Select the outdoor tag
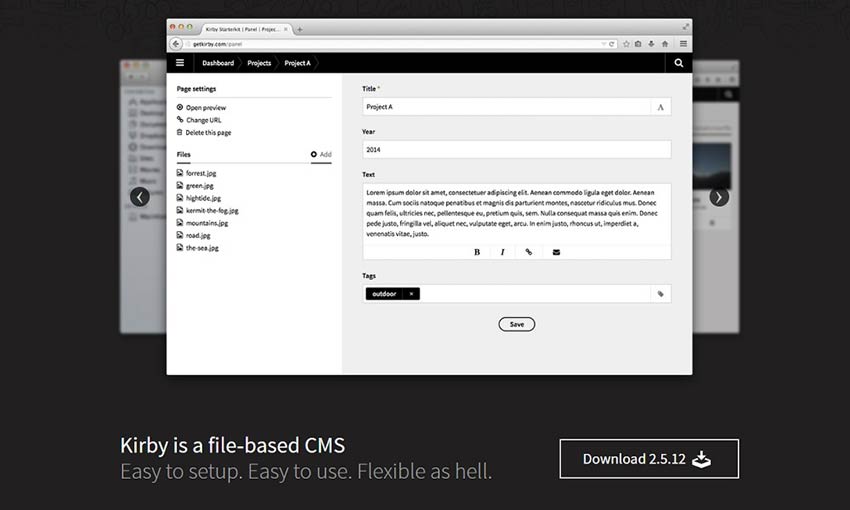Screen dimensions: 850x510 tap(384, 294)
